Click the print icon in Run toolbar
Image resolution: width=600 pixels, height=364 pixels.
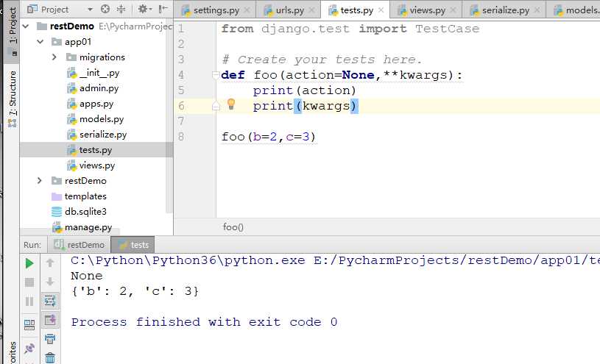point(50,339)
